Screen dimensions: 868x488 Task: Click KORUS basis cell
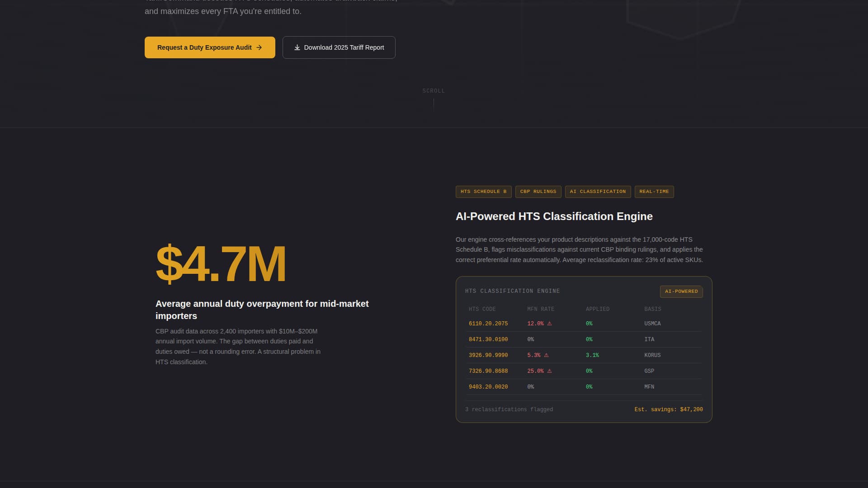652,355
